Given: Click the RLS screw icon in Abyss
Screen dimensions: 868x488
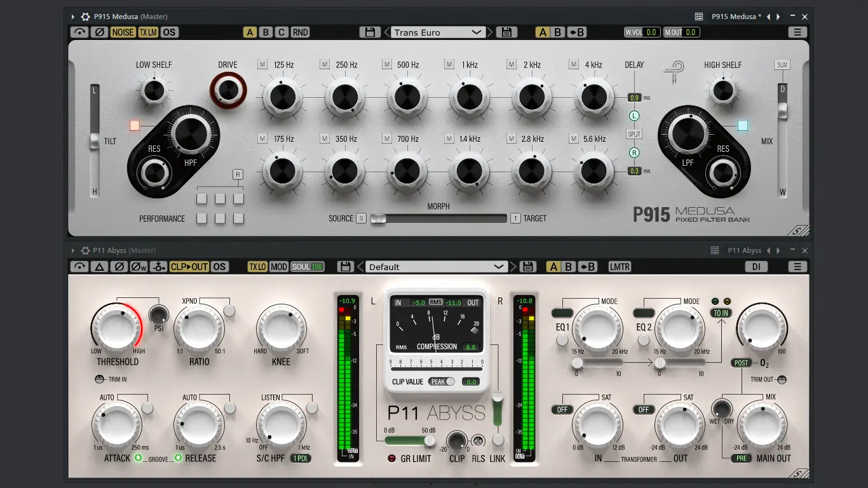Looking at the screenshot, I should [478, 440].
